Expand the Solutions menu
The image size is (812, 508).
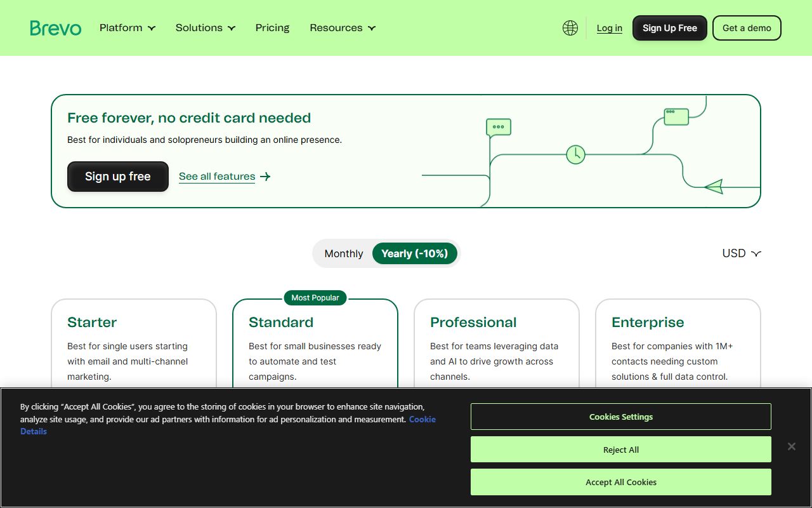tap(206, 28)
